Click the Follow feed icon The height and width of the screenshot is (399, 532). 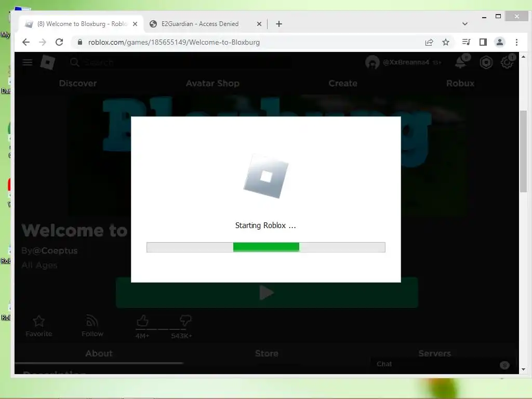point(92,321)
